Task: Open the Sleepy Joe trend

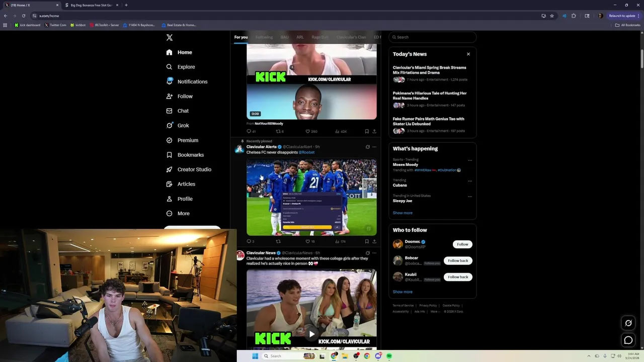Action: (403, 201)
